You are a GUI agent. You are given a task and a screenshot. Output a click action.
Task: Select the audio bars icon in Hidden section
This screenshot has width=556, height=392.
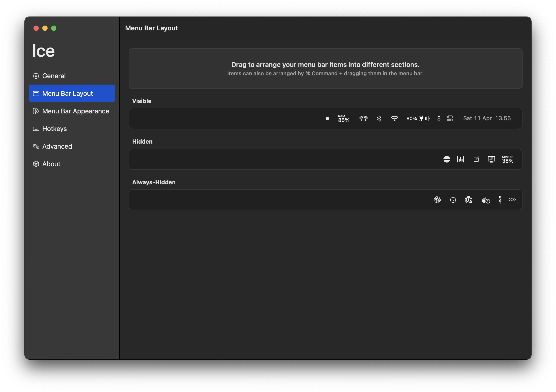point(460,159)
